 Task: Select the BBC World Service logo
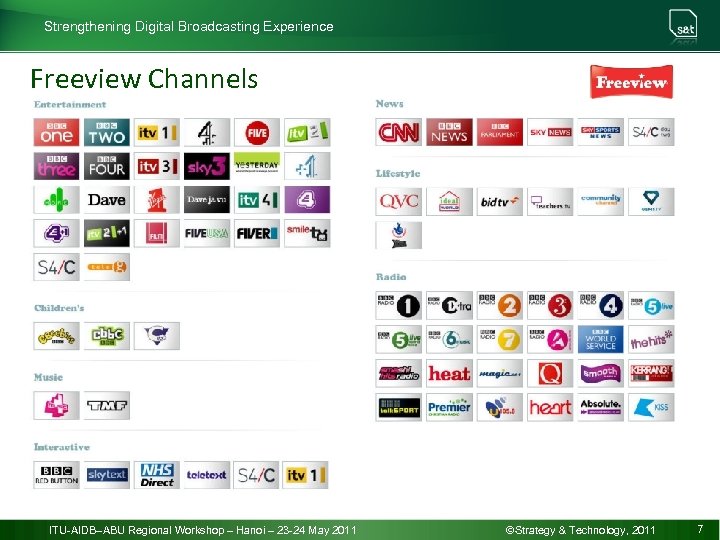pos(601,339)
